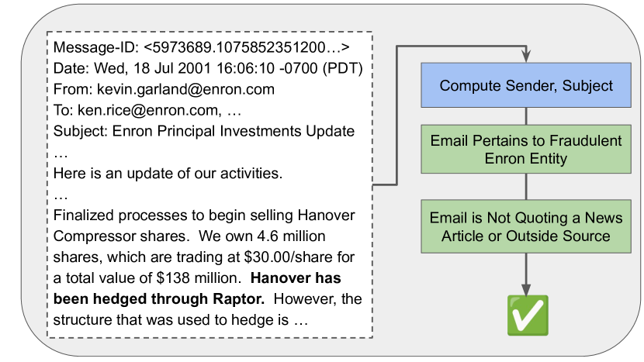Click the email Date line, Wed, 18 Jul 2001
Viewport: 644px width, 362px height.
[208, 68]
